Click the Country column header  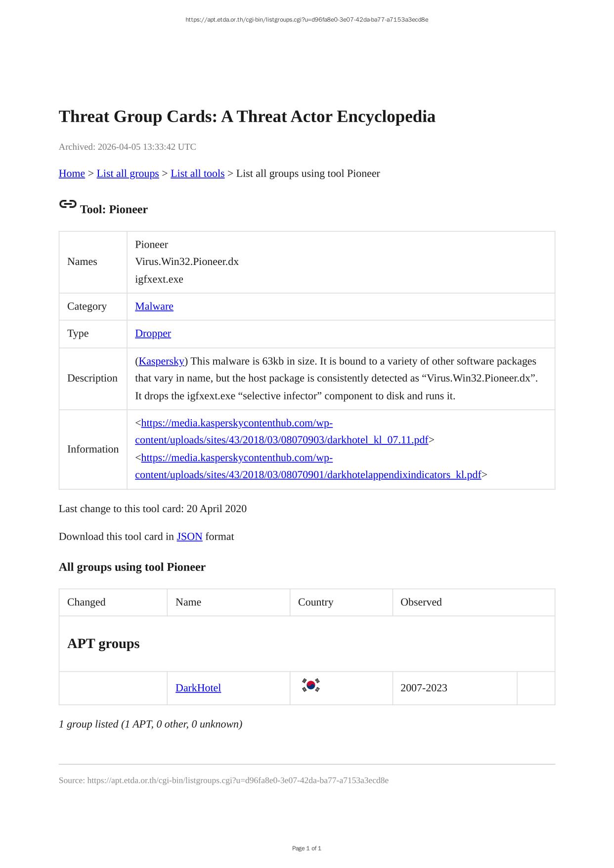pos(315,602)
